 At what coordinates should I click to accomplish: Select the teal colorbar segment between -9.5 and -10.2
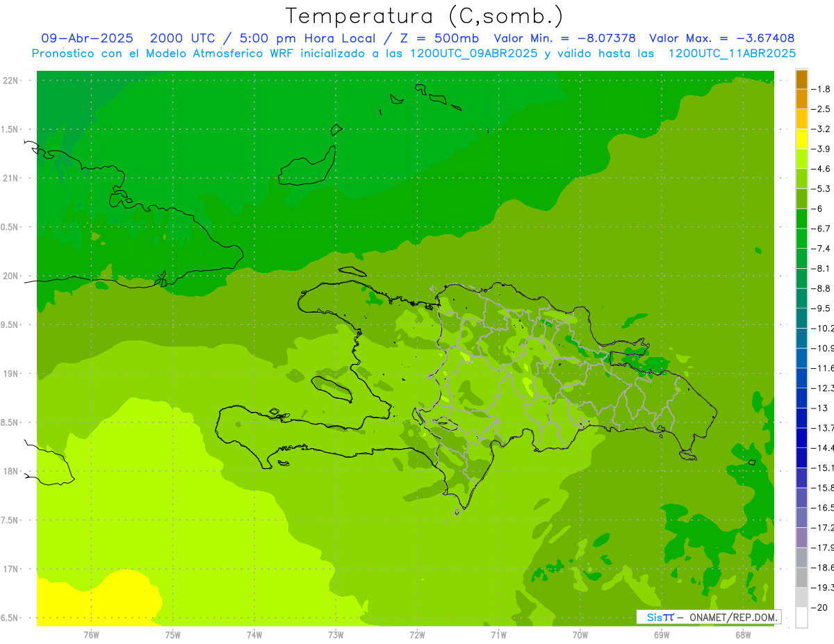point(801,318)
